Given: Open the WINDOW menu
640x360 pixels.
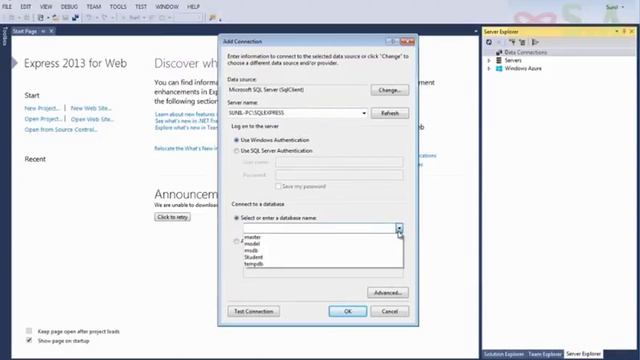Looking at the screenshot, I should point(167,7).
